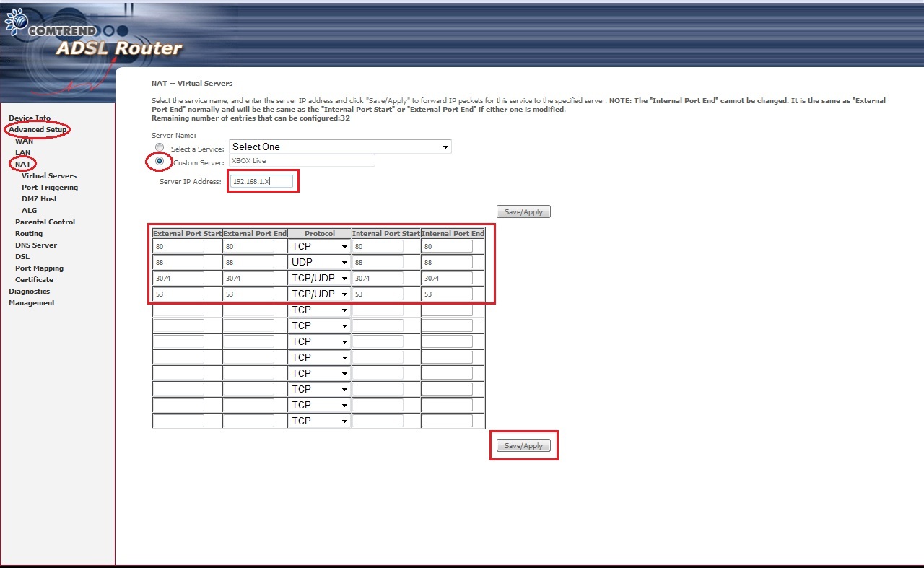The height and width of the screenshot is (568, 924).
Task: Open Device Info in the sidebar
Action: click(x=30, y=118)
